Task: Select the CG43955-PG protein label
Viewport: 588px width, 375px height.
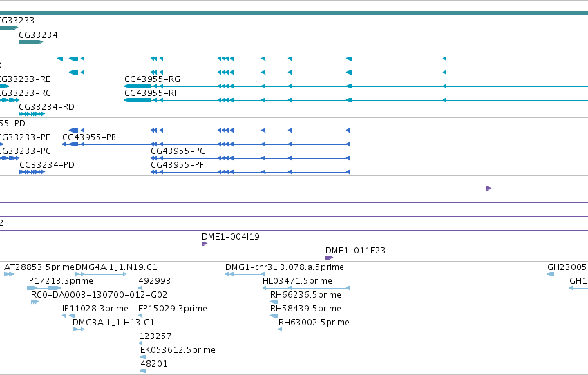Action: 178,151
